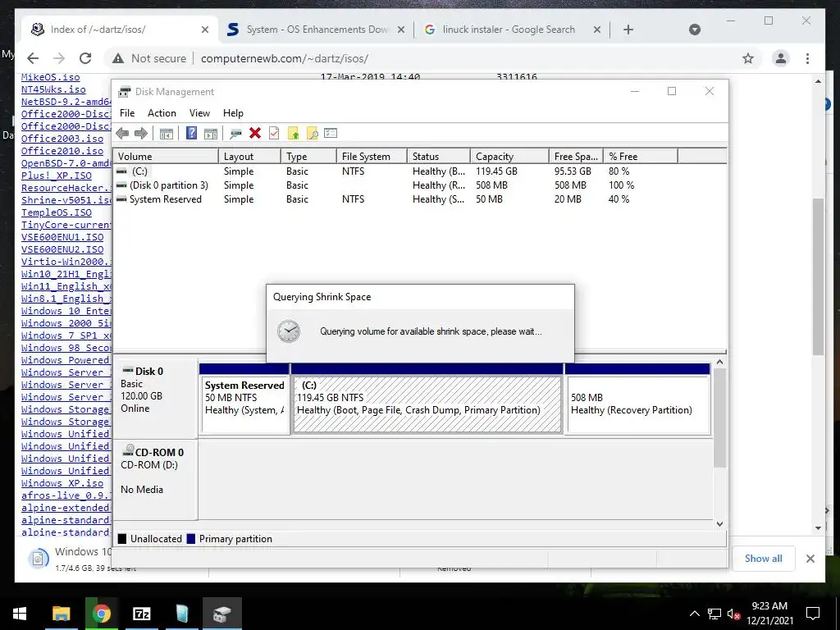Click the yellow folder with magnifier icon
Image resolution: width=840 pixels, height=630 pixels.
(x=312, y=134)
